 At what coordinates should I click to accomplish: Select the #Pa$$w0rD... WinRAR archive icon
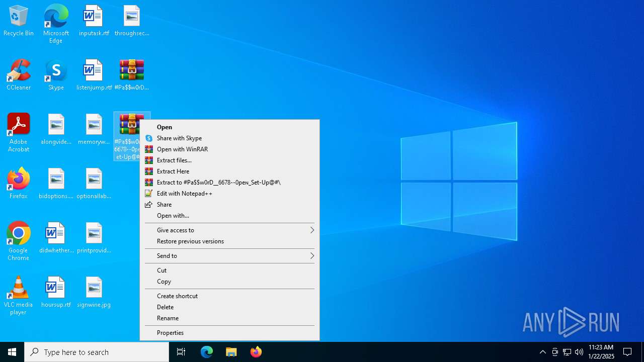click(132, 75)
